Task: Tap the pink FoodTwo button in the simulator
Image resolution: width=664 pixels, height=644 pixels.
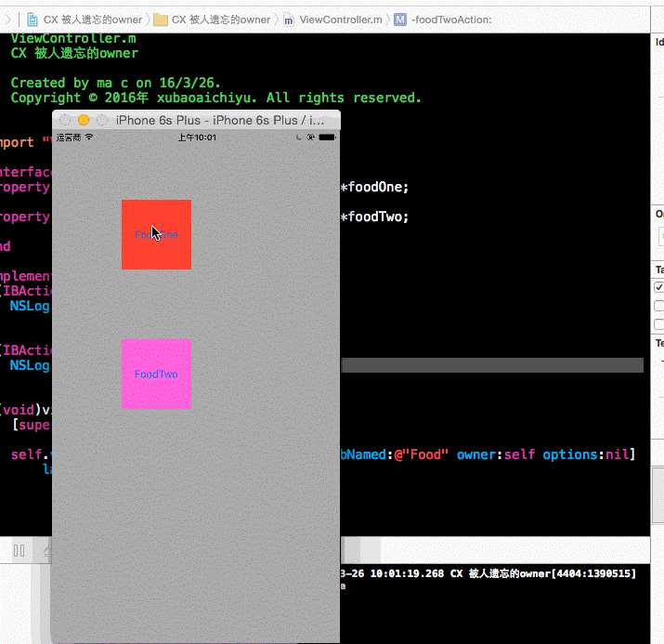Action: pos(156,375)
